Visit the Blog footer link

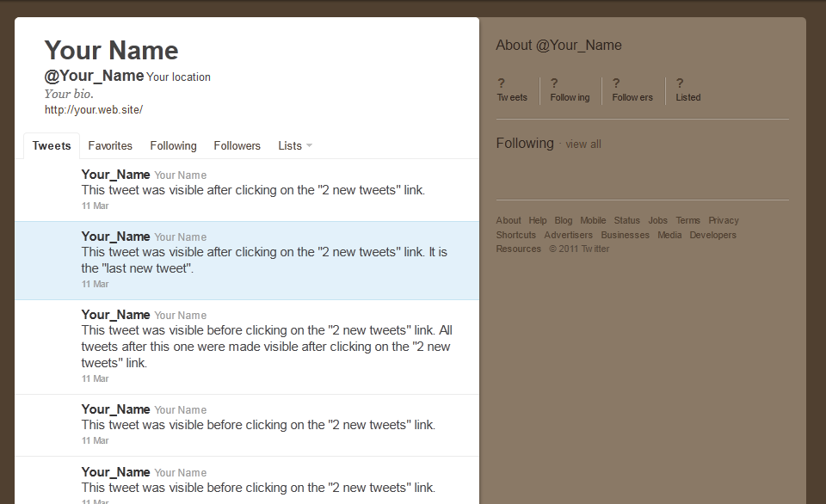563,220
